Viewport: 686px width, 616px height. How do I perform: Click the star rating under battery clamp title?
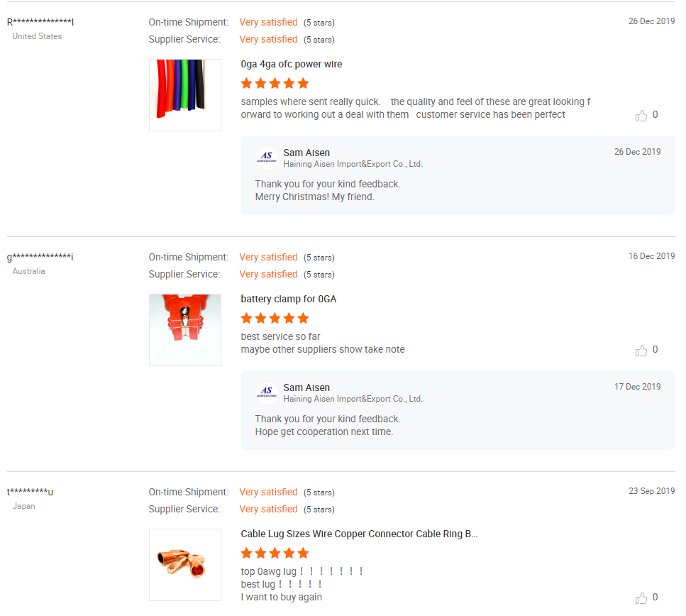(275, 319)
